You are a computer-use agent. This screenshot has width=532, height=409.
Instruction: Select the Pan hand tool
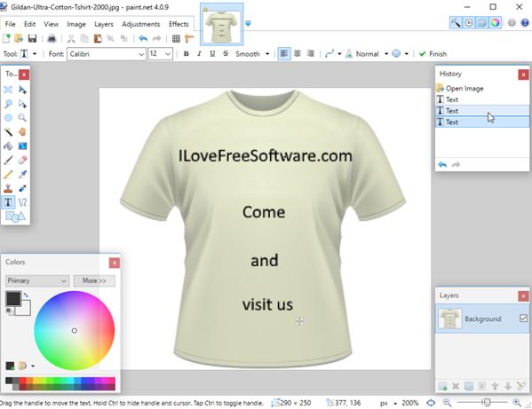click(22, 132)
